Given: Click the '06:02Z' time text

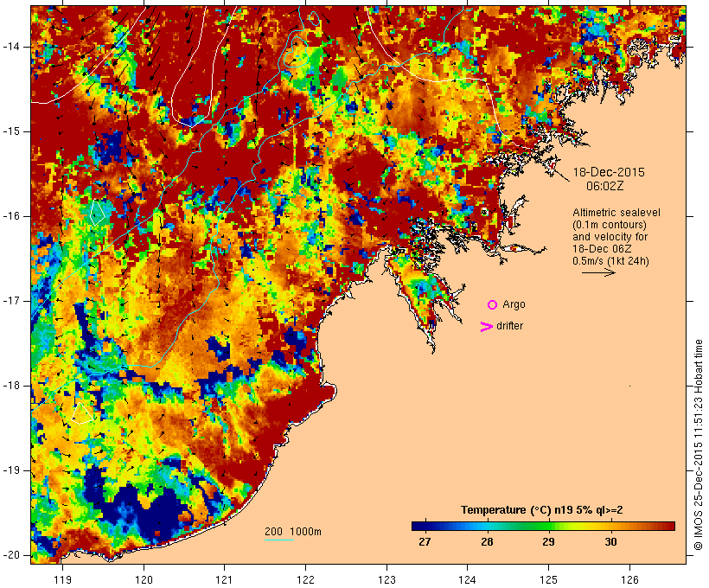Looking at the screenshot, I should click(604, 186).
